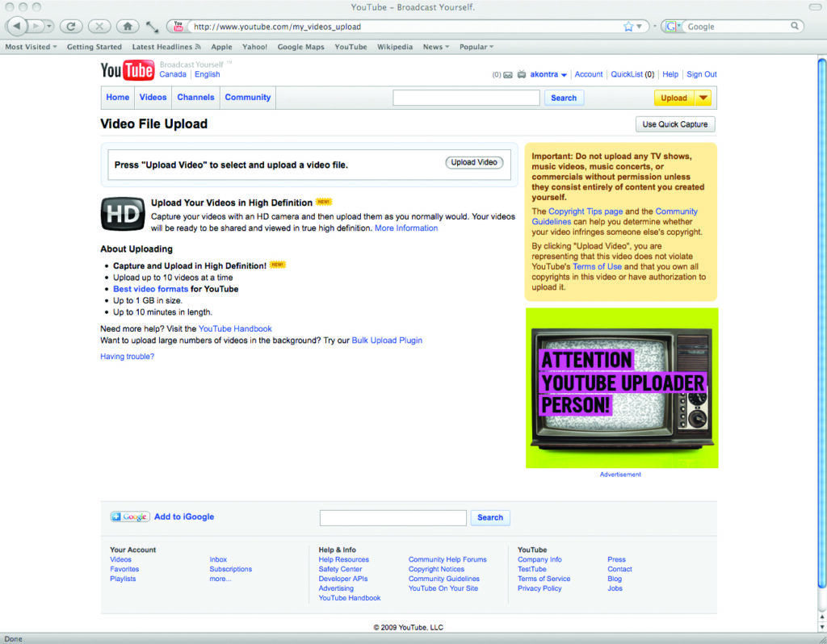The height and width of the screenshot is (644, 827).
Task: Click the Sign Out link
Action: 702,74
